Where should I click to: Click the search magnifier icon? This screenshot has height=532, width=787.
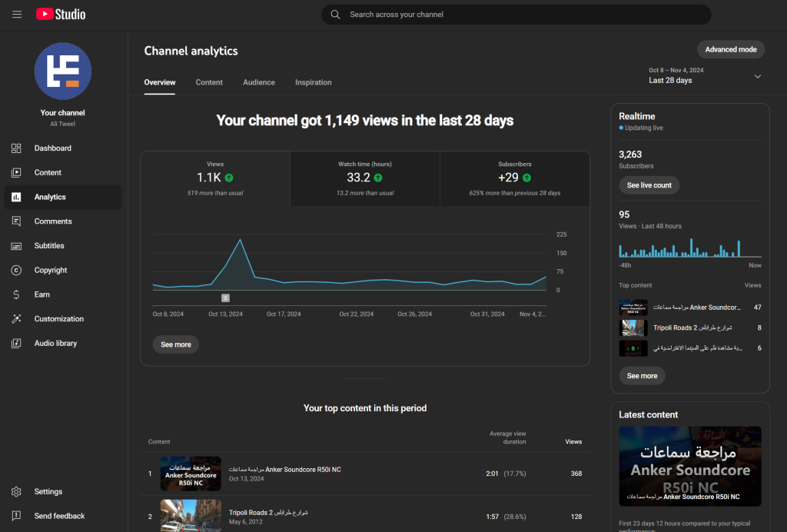[335, 15]
